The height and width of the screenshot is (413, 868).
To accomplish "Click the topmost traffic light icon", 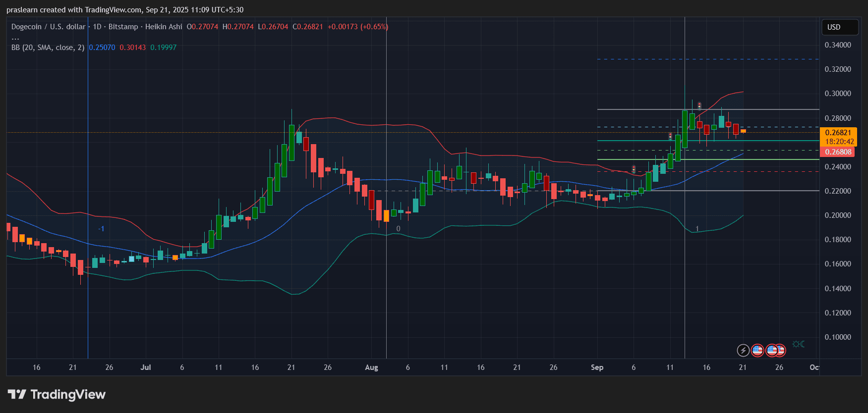I will (x=699, y=105).
